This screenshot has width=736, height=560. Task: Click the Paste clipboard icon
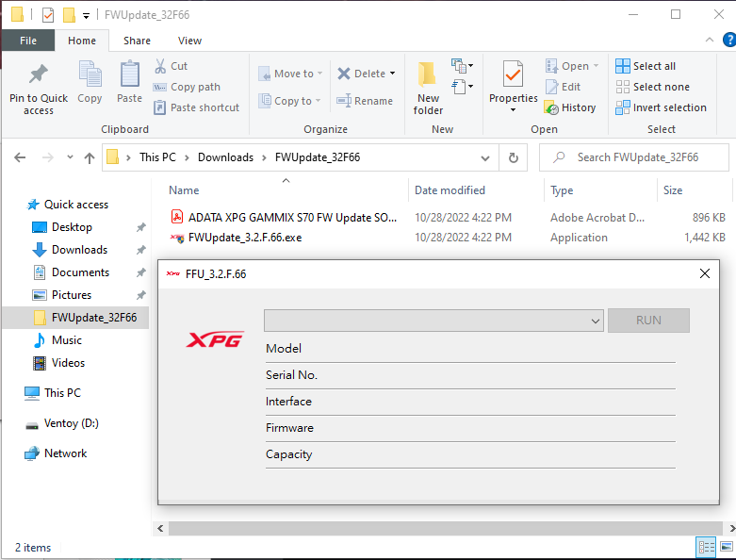tap(130, 75)
